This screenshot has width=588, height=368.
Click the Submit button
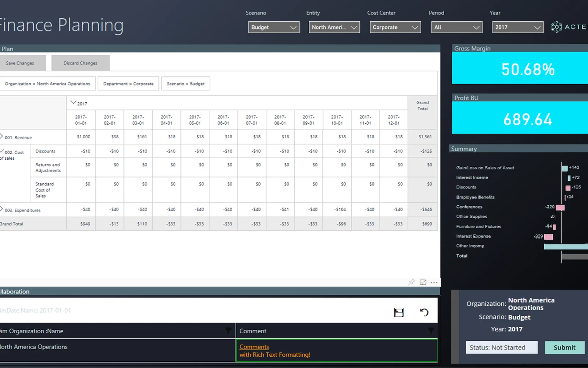564,347
